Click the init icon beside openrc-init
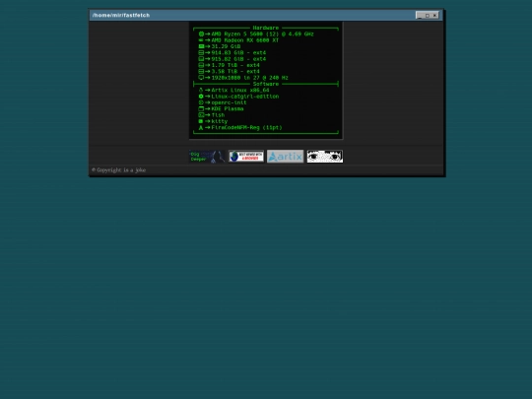532x399 pixels. (x=201, y=102)
